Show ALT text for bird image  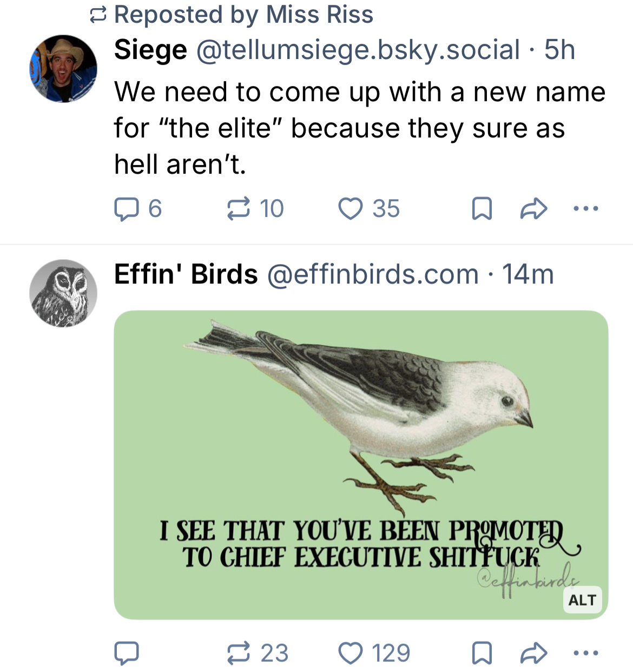(x=582, y=600)
